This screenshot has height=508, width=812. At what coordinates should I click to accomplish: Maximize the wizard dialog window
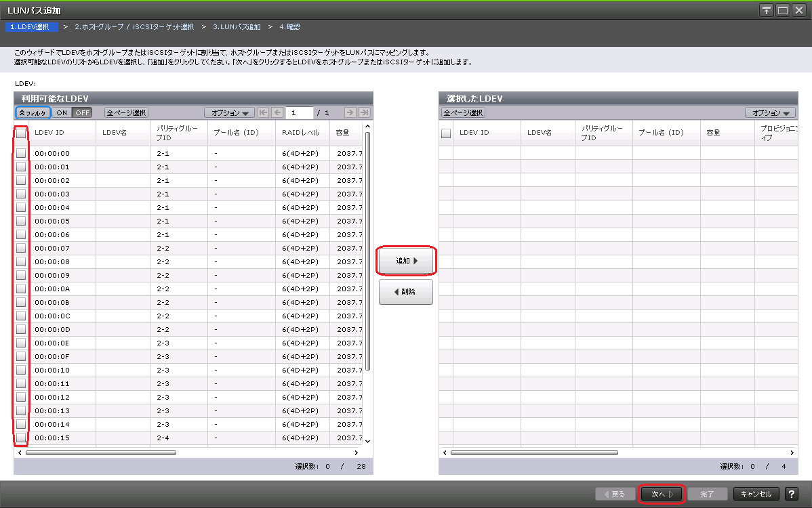(783, 10)
